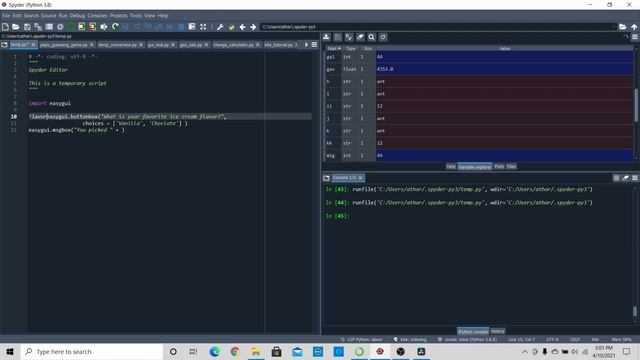This screenshot has width=640, height=360.
Task: Go back with left arrow
Action: [x=242, y=27]
